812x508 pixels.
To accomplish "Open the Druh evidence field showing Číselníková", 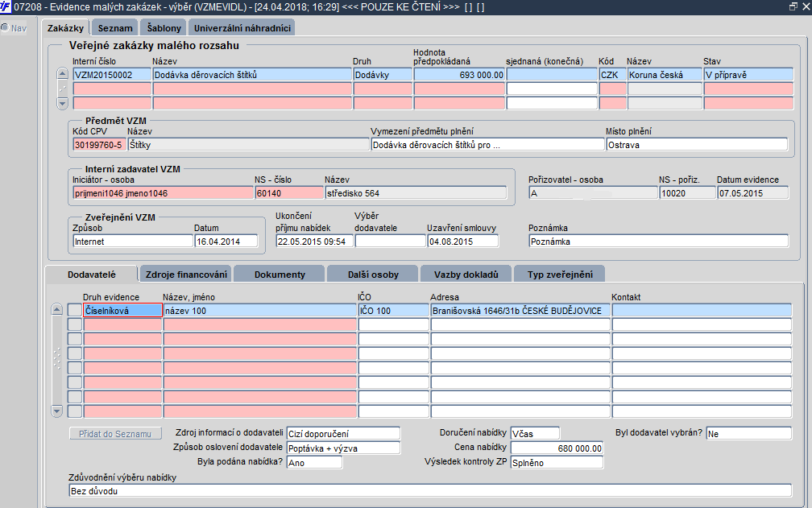I will 122,310.
